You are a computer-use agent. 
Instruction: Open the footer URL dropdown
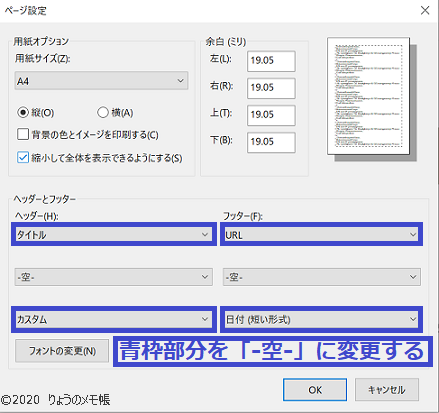click(x=322, y=235)
